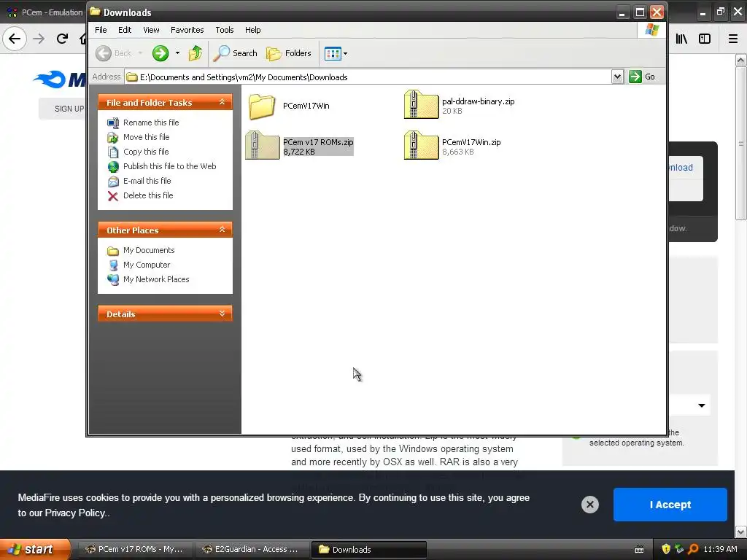Click the green Go arrow button
This screenshot has height=560, width=747.
click(x=635, y=77)
